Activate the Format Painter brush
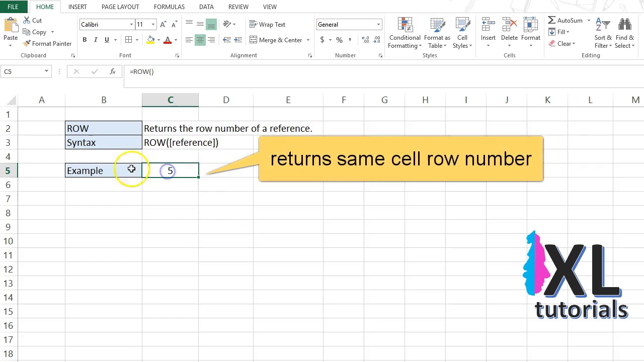 pos(47,44)
